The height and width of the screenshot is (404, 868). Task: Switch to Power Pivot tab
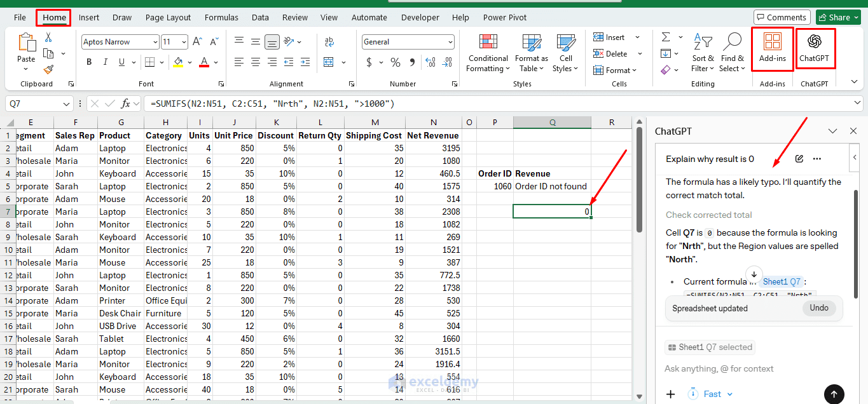click(x=505, y=17)
